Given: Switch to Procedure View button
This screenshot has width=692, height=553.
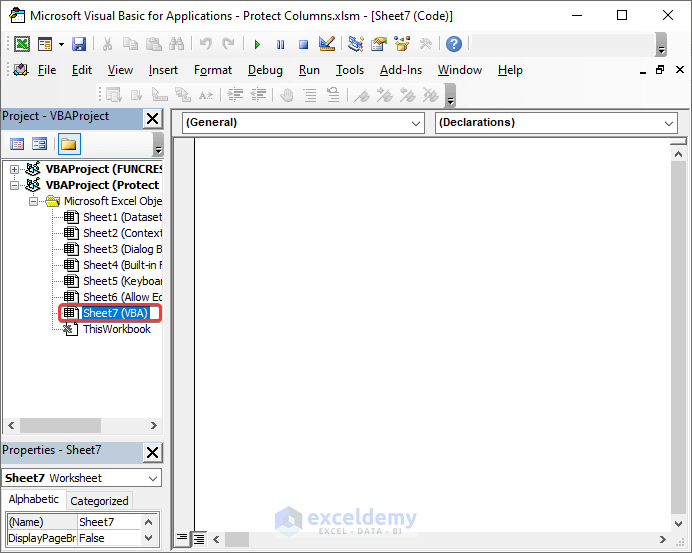Looking at the screenshot, I should pyautogui.click(x=181, y=538).
